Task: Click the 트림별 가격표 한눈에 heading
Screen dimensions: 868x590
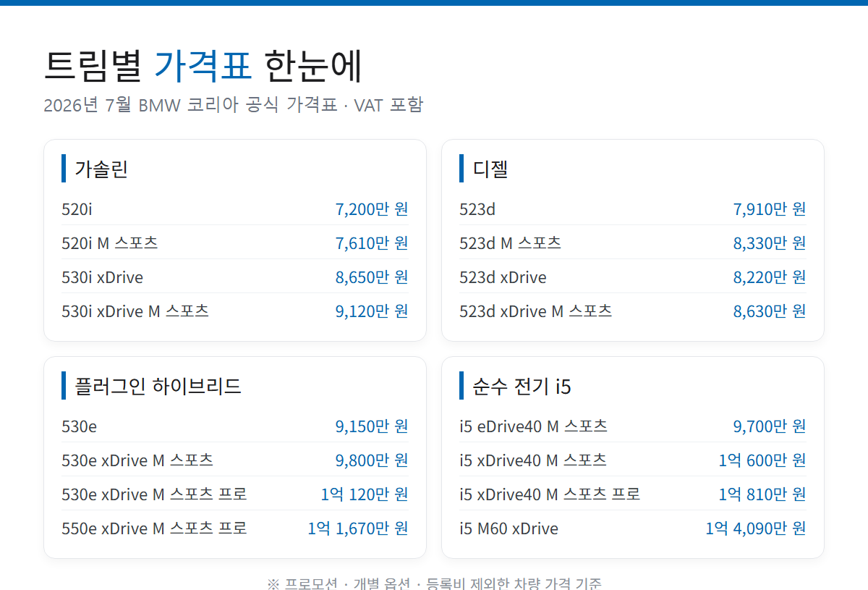Action: pyautogui.click(x=203, y=66)
